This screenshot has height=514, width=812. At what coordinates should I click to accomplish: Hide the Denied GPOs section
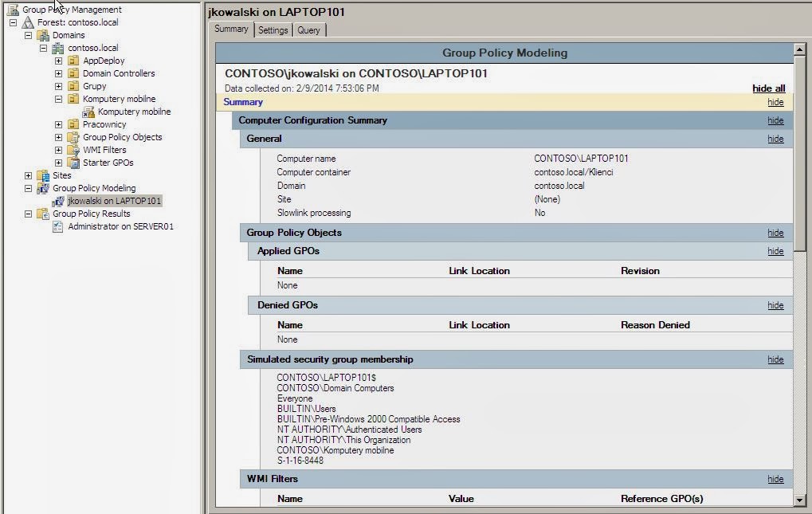tap(775, 305)
